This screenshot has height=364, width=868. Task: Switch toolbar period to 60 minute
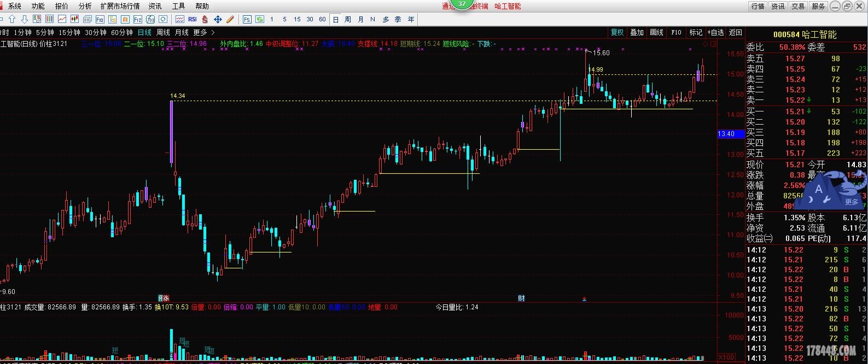point(322,19)
